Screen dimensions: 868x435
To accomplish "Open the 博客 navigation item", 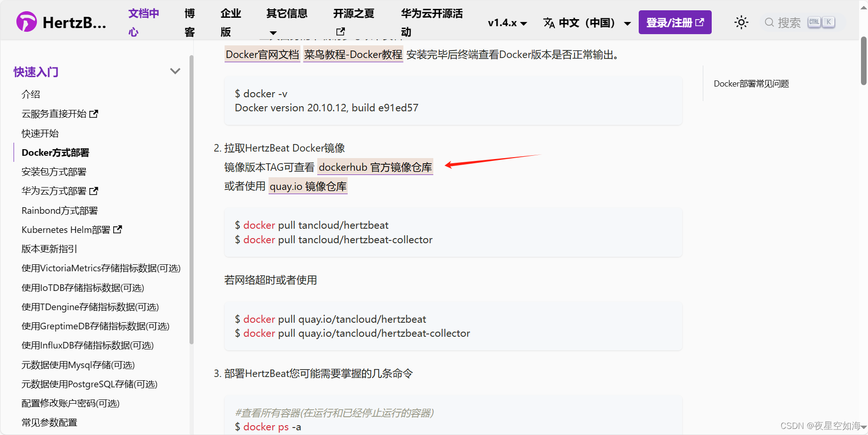I will click(189, 22).
